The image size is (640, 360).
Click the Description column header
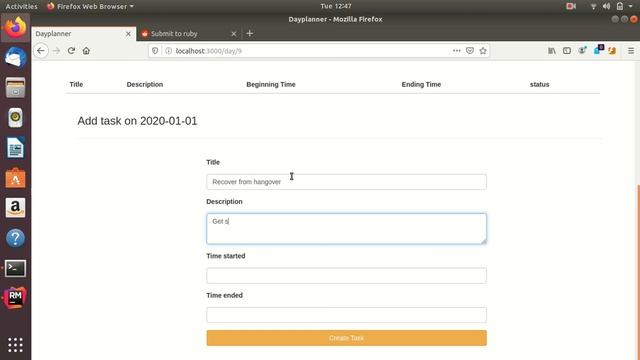pyautogui.click(x=144, y=84)
